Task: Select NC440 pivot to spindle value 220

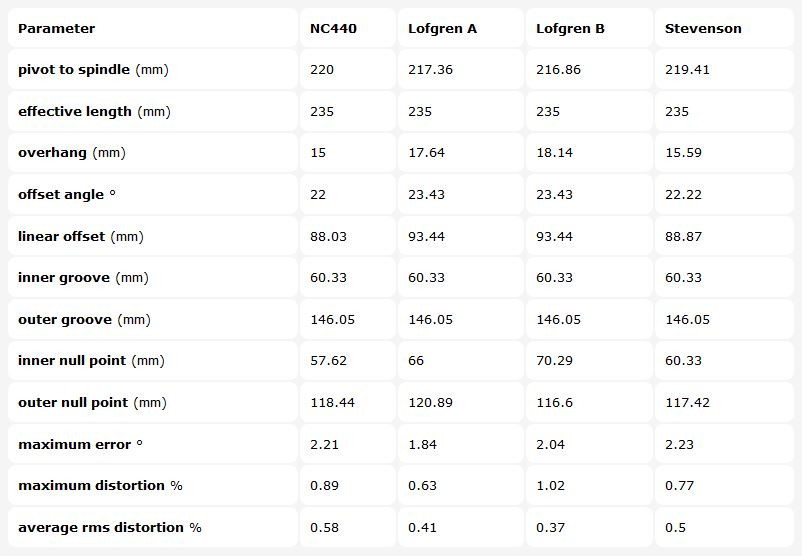Action: coord(322,70)
